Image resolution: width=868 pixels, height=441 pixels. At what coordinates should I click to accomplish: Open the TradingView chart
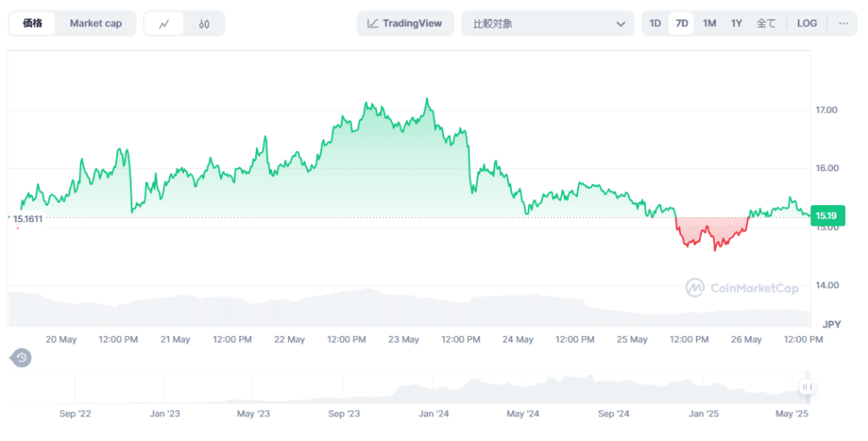(x=405, y=24)
